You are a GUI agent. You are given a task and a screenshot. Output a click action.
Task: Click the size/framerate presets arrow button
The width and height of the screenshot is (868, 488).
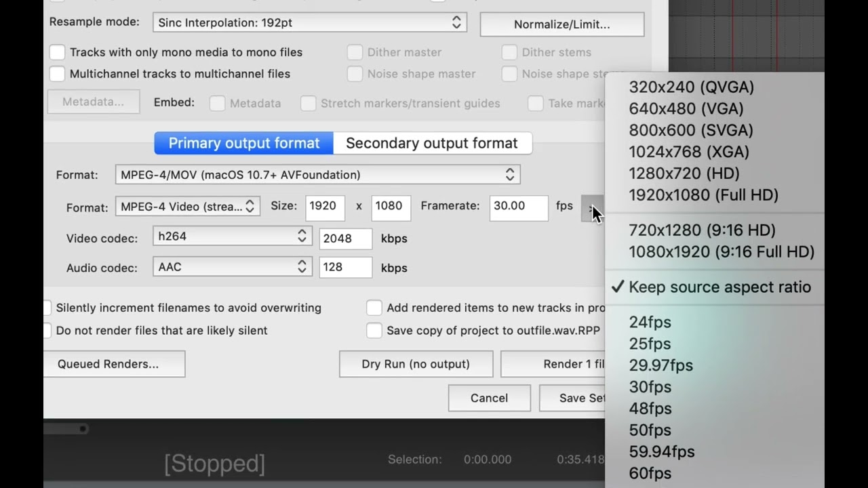point(591,207)
